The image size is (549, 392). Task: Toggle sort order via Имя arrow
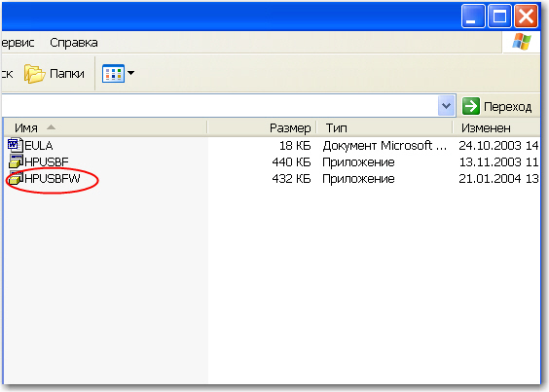(52, 127)
